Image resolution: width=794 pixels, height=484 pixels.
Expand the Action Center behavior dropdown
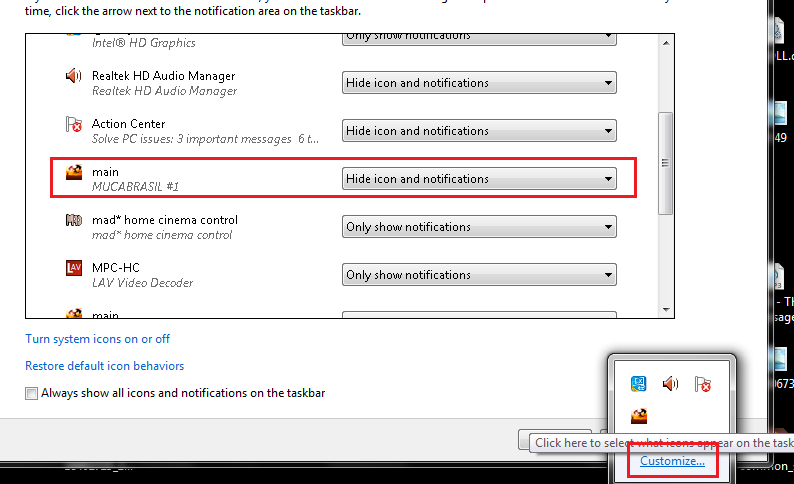click(479, 131)
